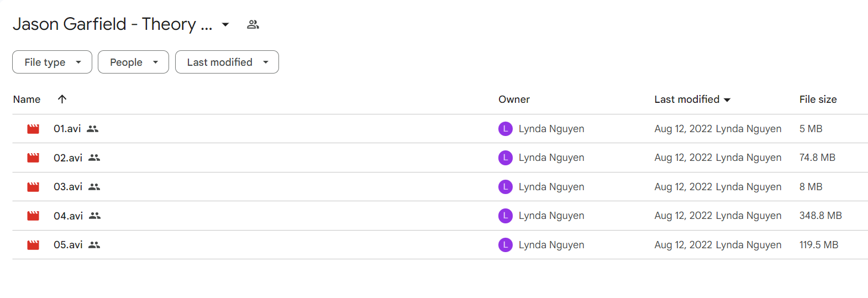Toggle the Name sort direction arrow
This screenshot has height=298, width=868.
62,99
